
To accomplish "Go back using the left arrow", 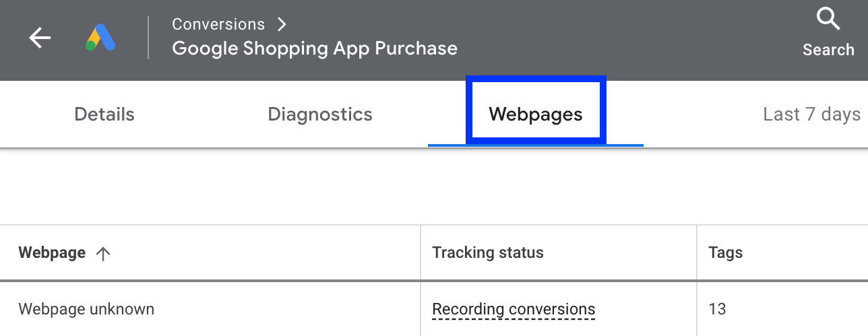I will [40, 38].
